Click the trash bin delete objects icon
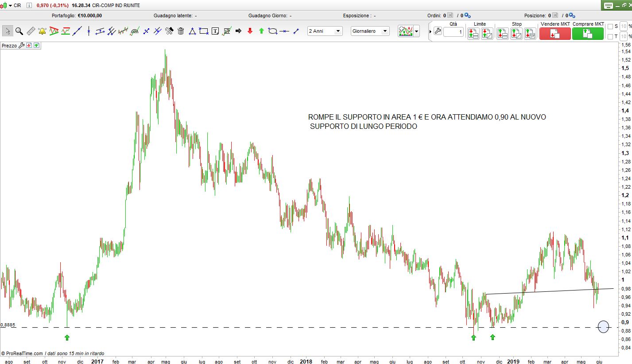632x364 pixels. click(181, 31)
